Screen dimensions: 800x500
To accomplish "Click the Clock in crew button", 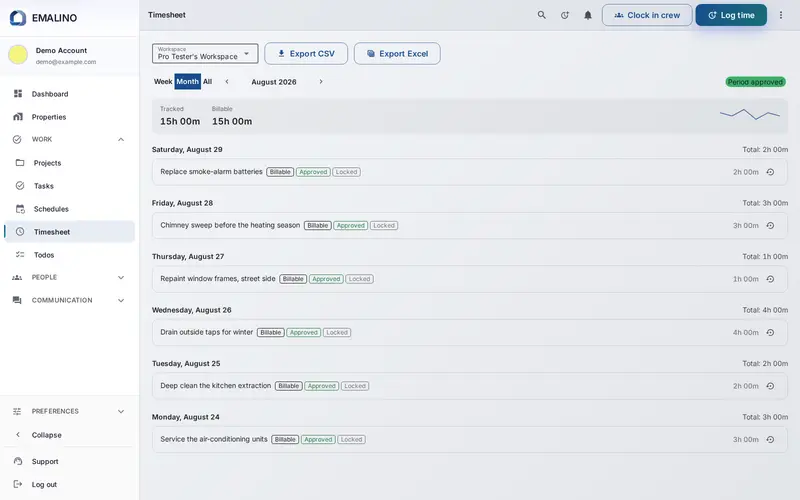I will point(647,15).
